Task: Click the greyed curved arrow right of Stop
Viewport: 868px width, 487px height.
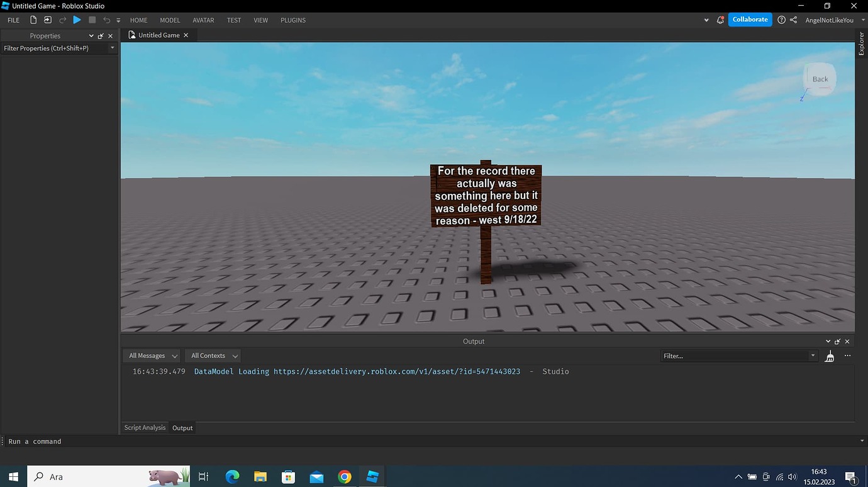Action: (106, 20)
